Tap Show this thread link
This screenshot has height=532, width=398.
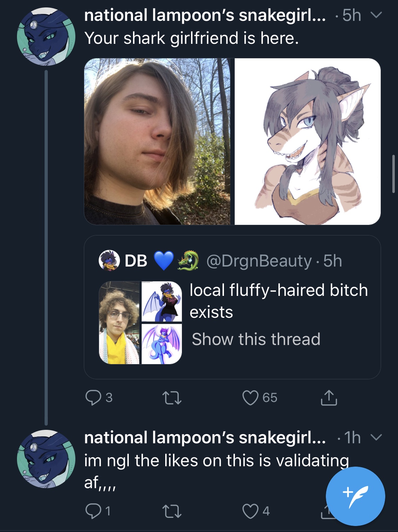click(x=256, y=339)
